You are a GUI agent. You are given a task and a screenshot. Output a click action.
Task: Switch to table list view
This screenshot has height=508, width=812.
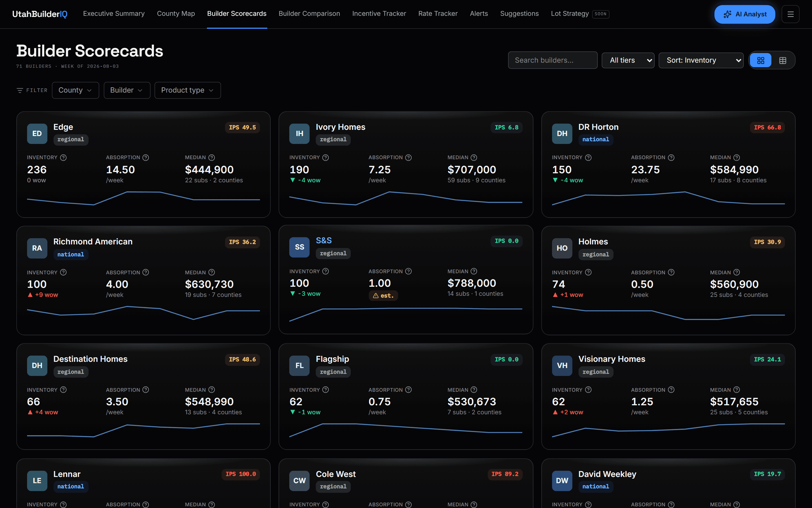(x=782, y=60)
